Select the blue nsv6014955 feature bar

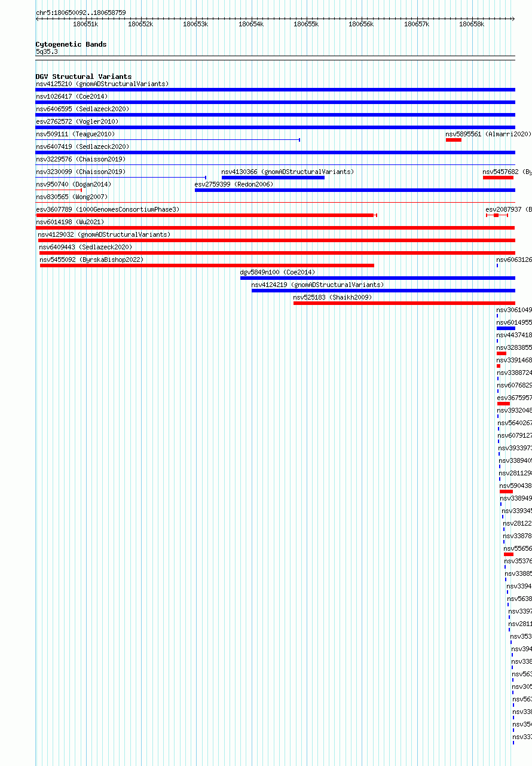(506, 328)
